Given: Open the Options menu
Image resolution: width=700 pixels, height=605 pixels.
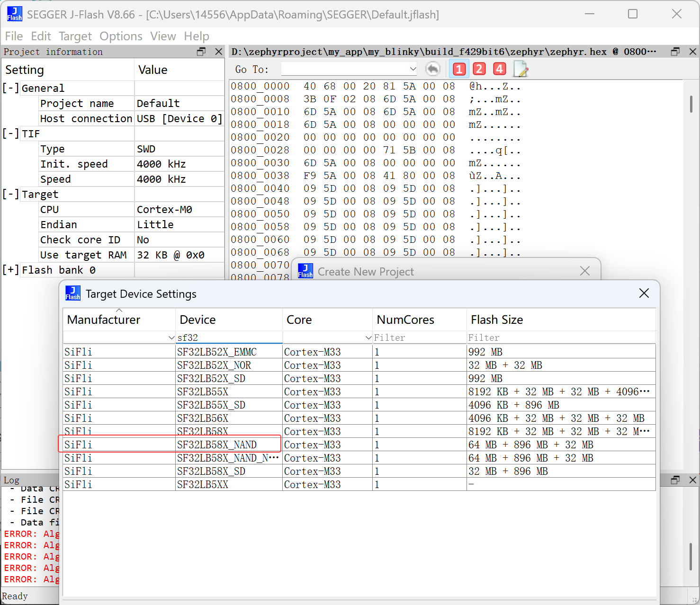Looking at the screenshot, I should click(121, 36).
